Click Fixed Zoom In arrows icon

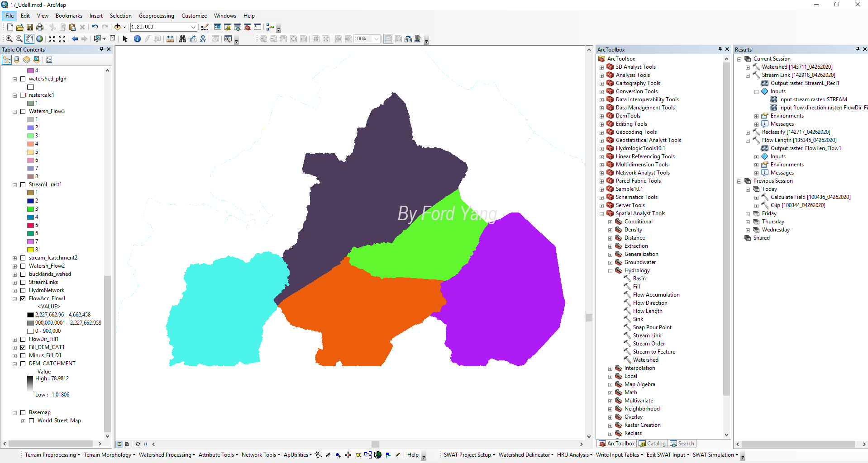(52, 39)
